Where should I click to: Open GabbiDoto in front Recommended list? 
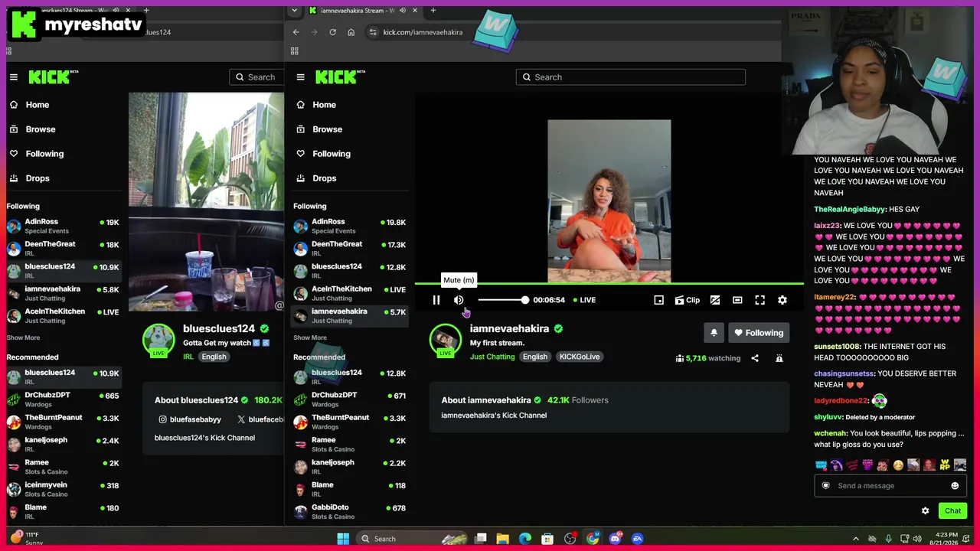pos(350,511)
